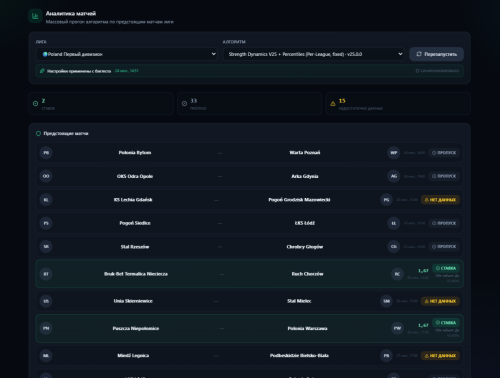Click the circle icon beside 33 пропуск
Viewport: 500px width, 378px height.
[x=184, y=104]
